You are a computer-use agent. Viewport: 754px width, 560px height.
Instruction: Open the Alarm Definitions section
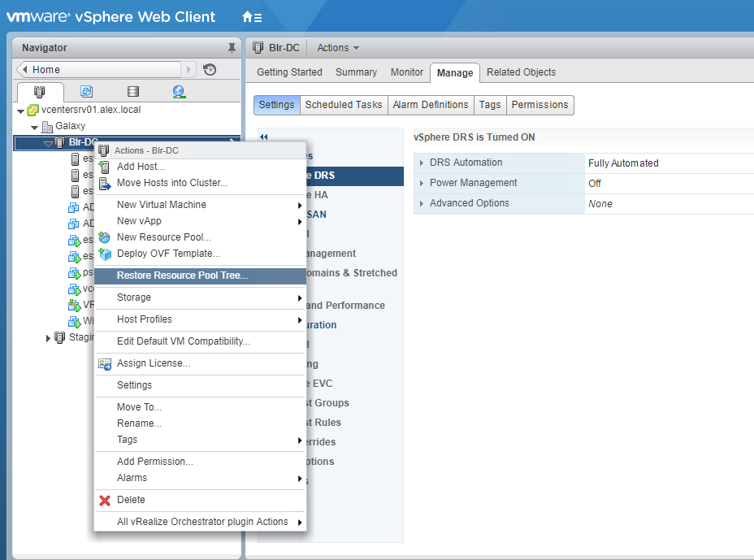(x=430, y=105)
